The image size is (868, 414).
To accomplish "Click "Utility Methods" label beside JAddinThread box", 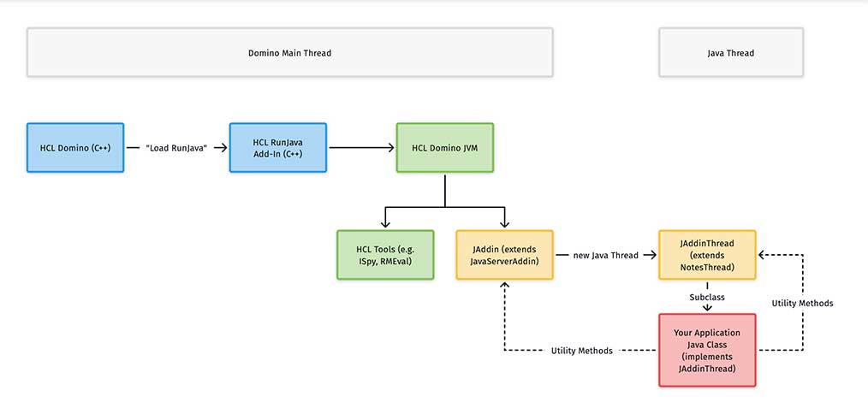I will click(x=803, y=303).
